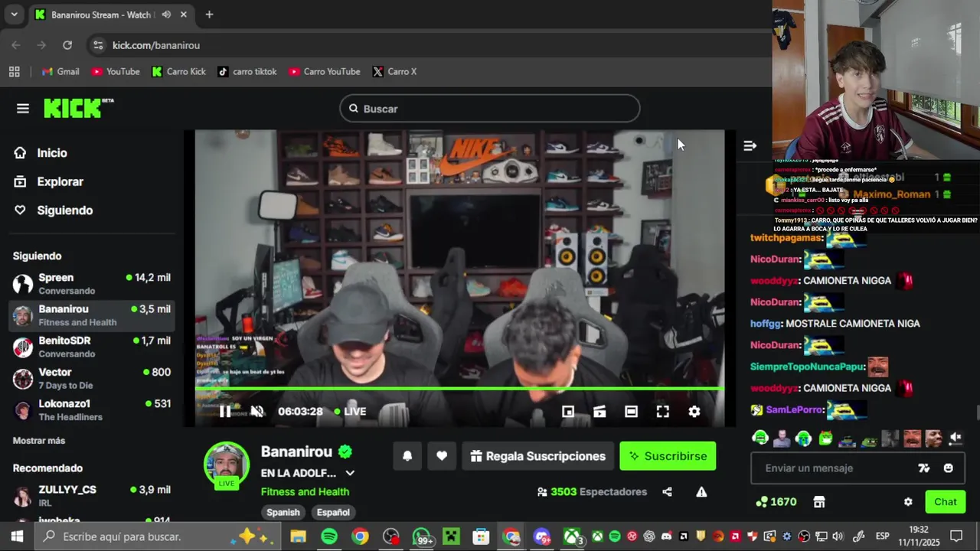This screenshot has width=980, height=551.
Task: Insert the laughing red face quick emote
Action: (912, 439)
